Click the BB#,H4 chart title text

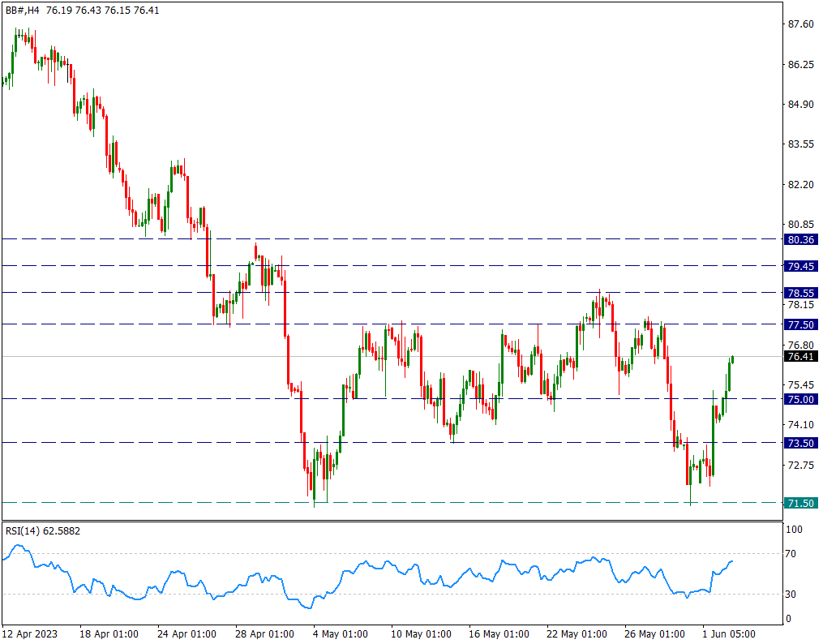(x=22, y=11)
